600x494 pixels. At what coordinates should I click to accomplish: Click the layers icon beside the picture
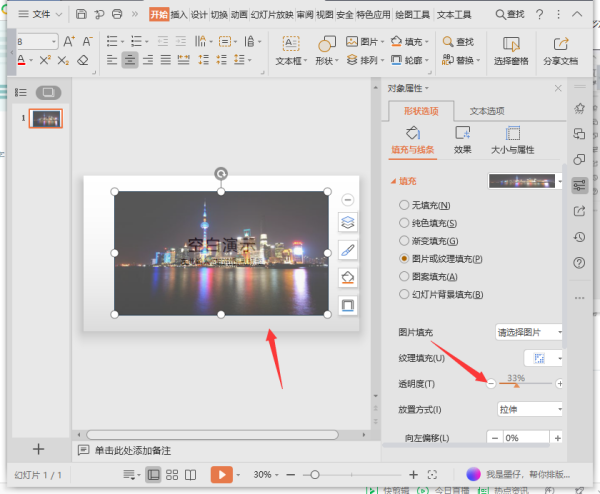[x=347, y=222]
